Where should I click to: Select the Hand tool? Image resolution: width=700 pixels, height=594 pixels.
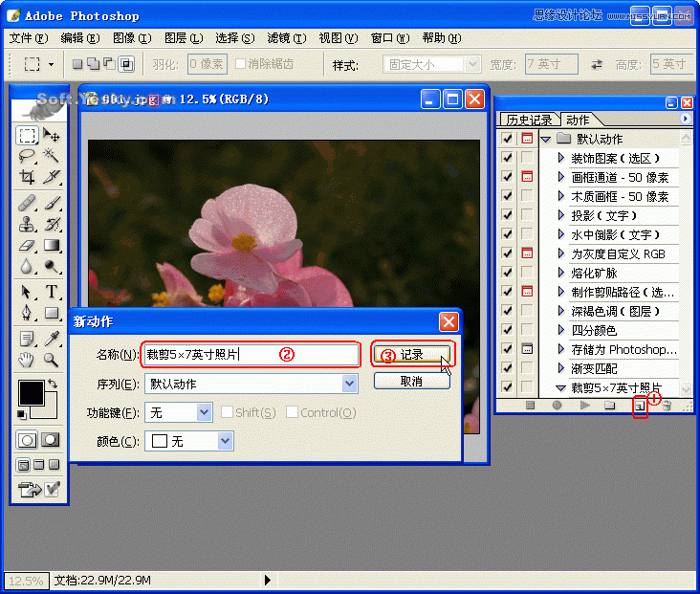27,360
